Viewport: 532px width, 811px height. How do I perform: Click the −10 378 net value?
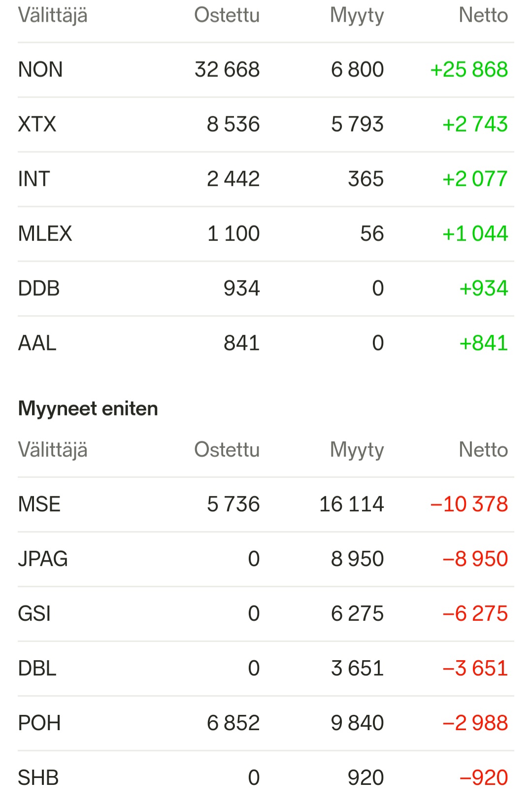point(469,504)
